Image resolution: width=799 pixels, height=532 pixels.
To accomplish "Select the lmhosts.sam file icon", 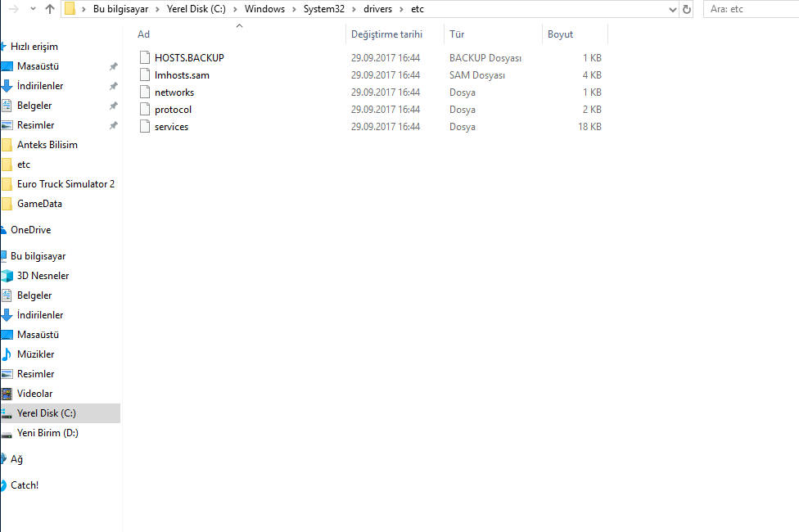I will point(145,75).
